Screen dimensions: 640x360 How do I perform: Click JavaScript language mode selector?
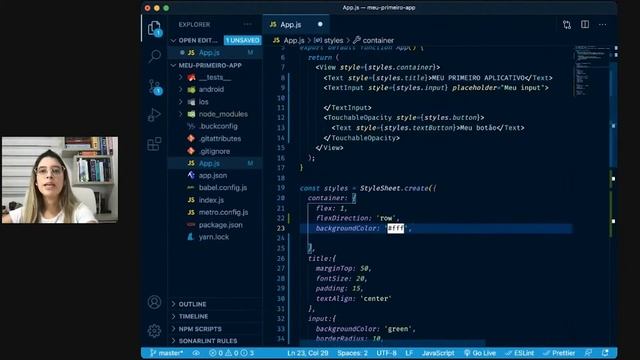[x=438, y=353]
